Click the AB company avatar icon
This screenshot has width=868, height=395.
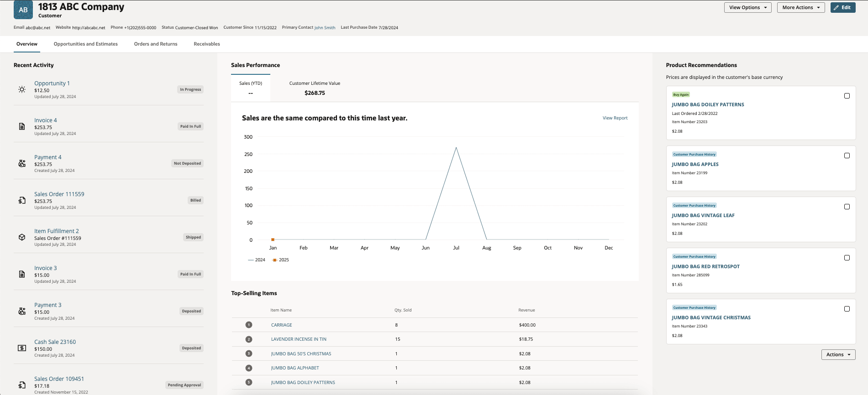[x=23, y=10]
